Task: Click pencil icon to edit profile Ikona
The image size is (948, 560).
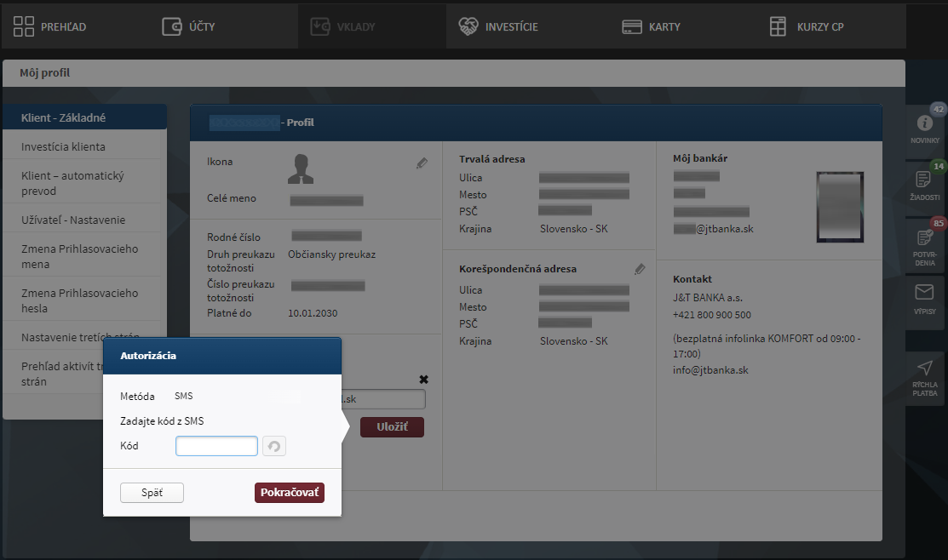Action: [x=422, y=163]
